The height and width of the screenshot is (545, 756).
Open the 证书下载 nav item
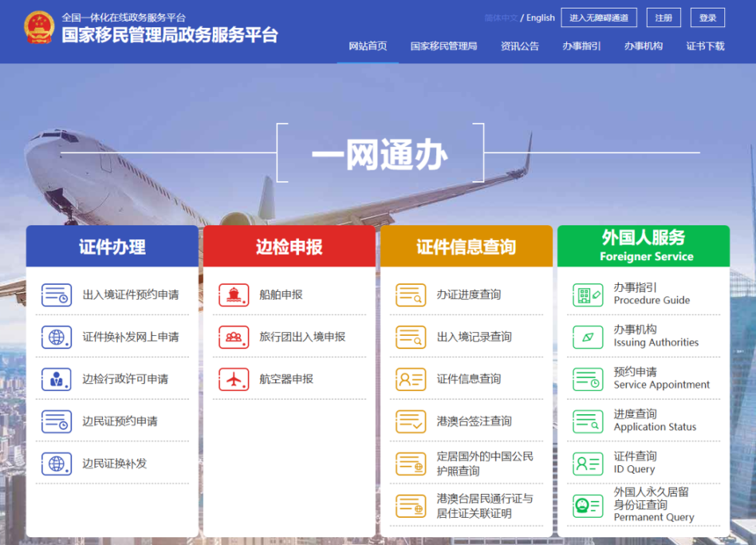(705, 47)
